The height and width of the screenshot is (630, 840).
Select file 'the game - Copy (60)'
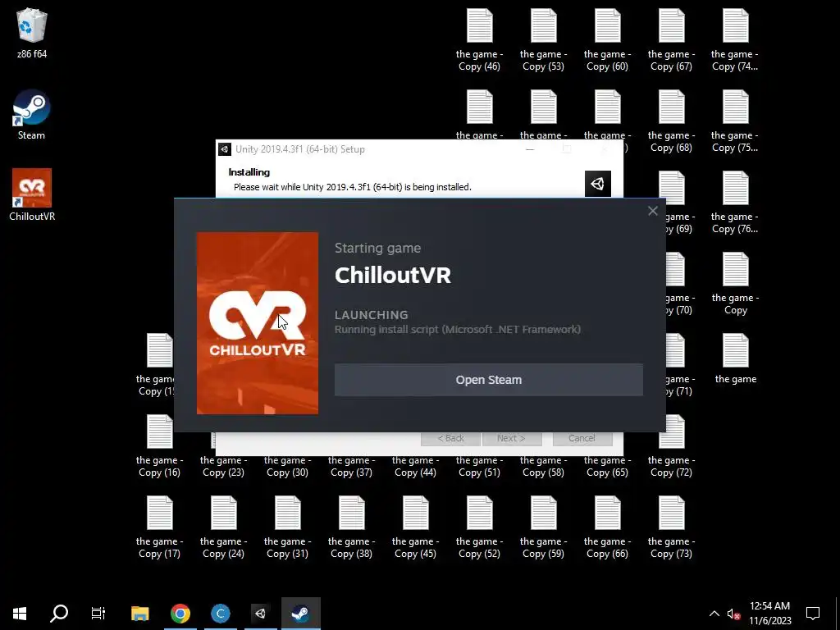(x=607, y=39)
